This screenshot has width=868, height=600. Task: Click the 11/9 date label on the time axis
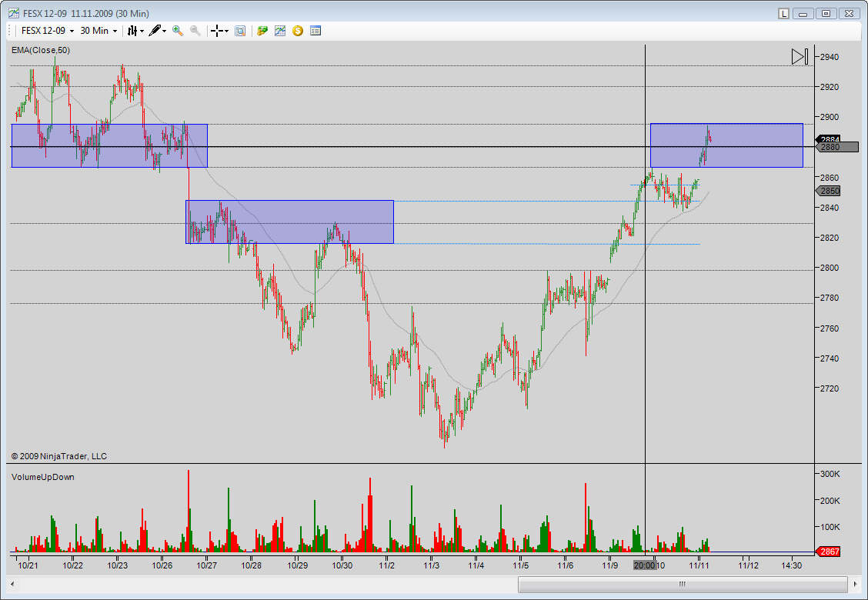coord(610,565)
